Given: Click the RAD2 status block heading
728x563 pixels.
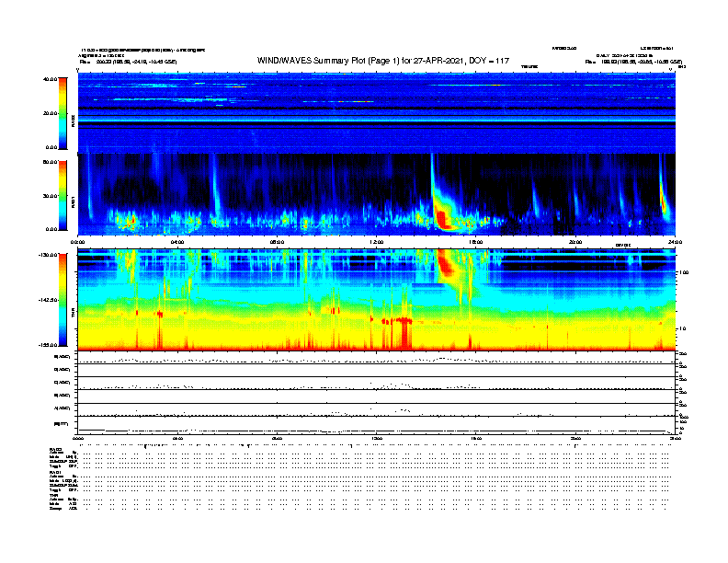Looking at the screenshot, I should [x=55, y=449].
